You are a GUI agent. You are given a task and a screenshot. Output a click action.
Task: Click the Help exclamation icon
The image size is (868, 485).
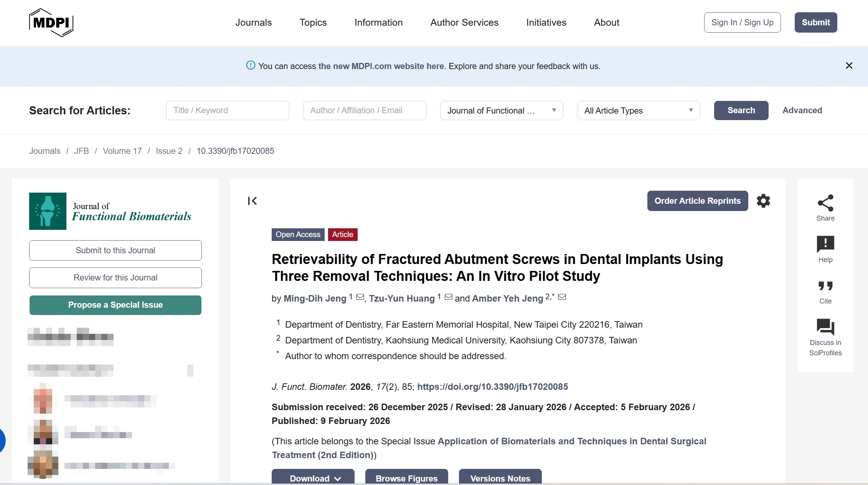pyautogui.click(x=825, y=244)
